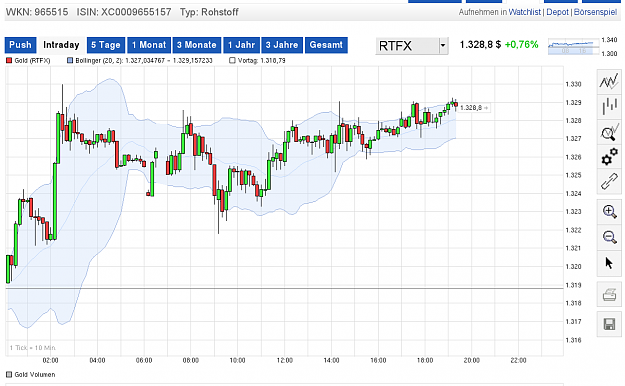
Task: Click the price 1.328,8 $ quote
Action: point(480,45)
